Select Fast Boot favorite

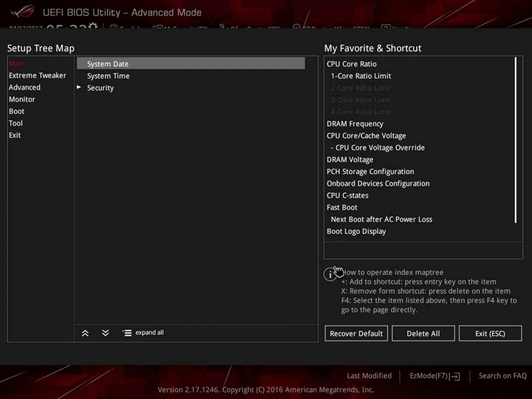pos(342,207)
